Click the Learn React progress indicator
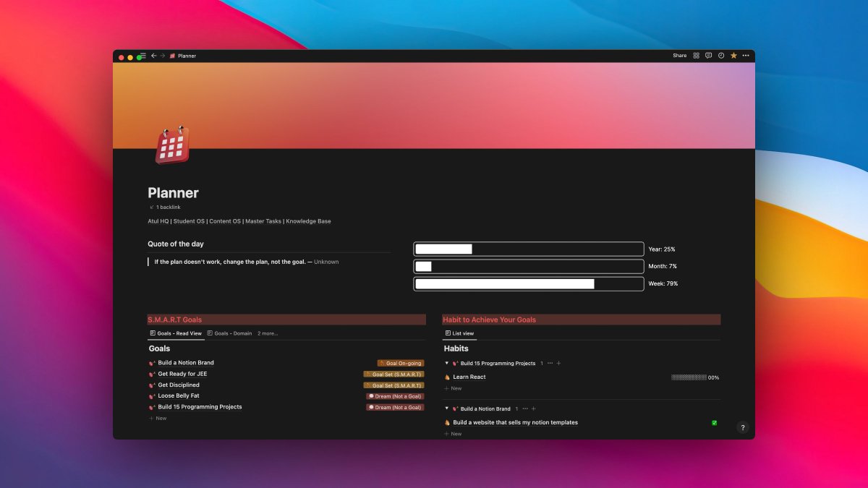 click(x=695, y=377)
